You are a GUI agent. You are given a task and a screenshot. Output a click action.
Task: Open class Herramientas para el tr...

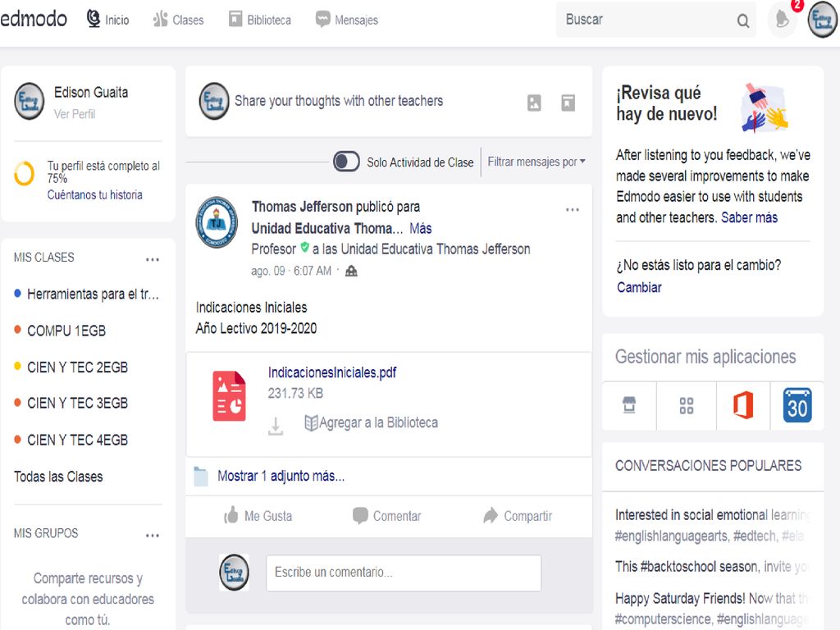(x=93, y=294)
